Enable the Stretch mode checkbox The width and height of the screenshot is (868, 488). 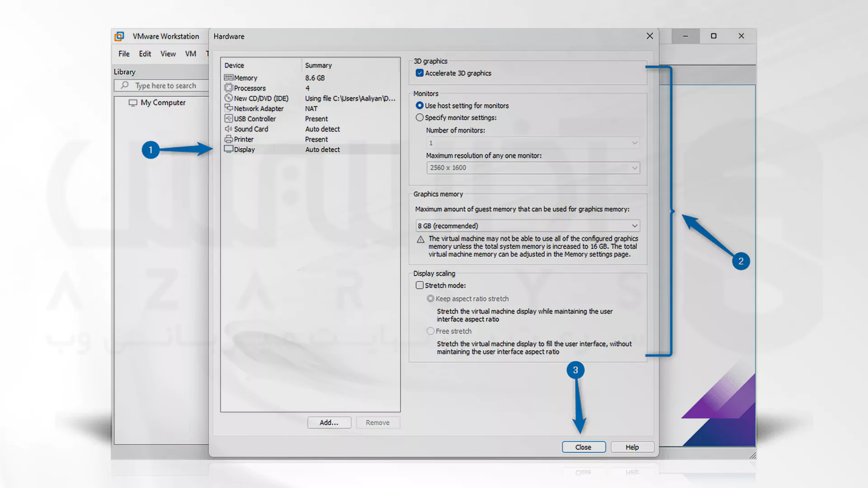420,285
